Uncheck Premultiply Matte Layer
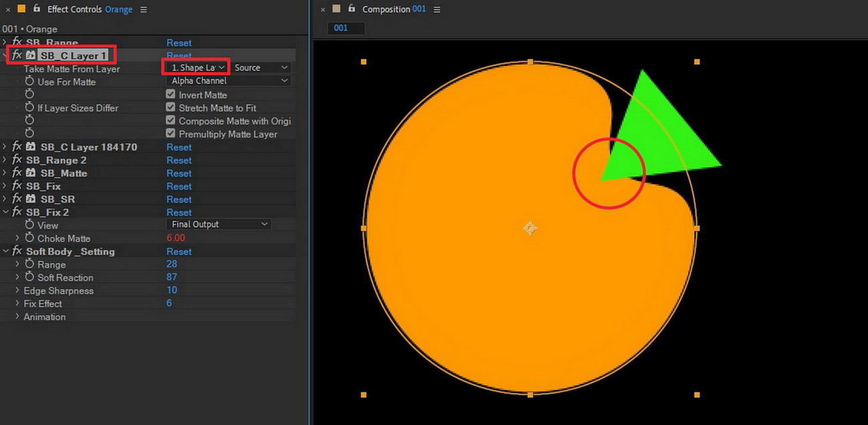Screen dimensions: 868x425 (170, 133)
